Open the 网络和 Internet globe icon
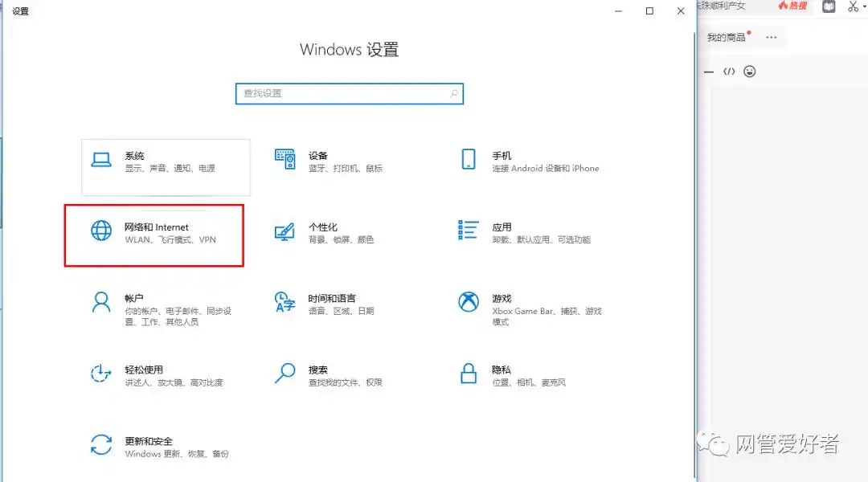 [x=100, y=232]
